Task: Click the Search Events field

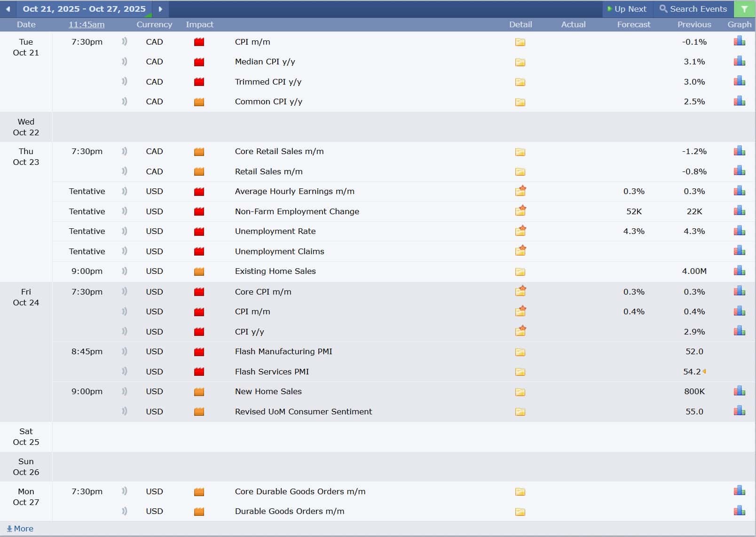Action: pos(693,9)
